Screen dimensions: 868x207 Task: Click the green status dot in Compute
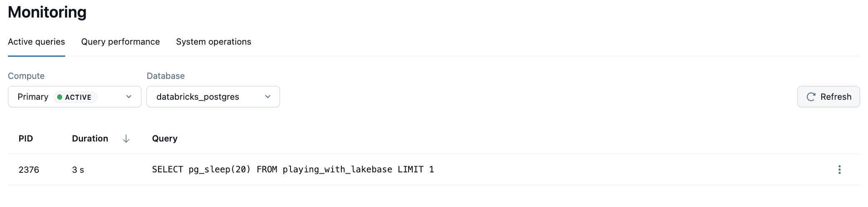tap(60, 97)
